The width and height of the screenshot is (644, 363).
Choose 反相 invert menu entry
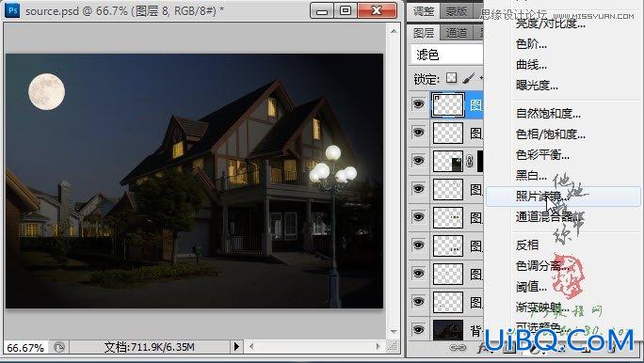(x=527, y=245)
